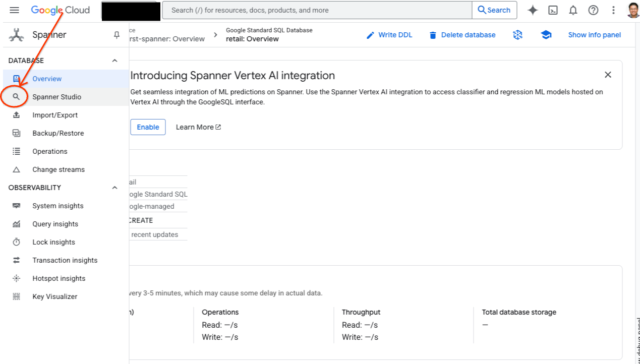Open Spanner Studio from sidebar
This screenshot has height=364, width=640.
56,97
